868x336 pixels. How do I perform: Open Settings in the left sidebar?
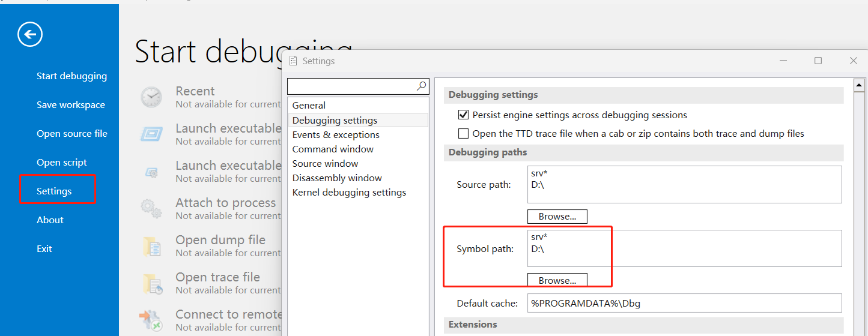point(54,191)
